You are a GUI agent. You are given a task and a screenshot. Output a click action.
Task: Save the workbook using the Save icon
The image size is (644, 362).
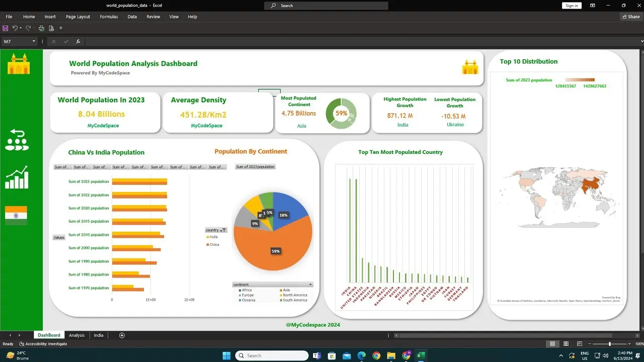(6, 28)
